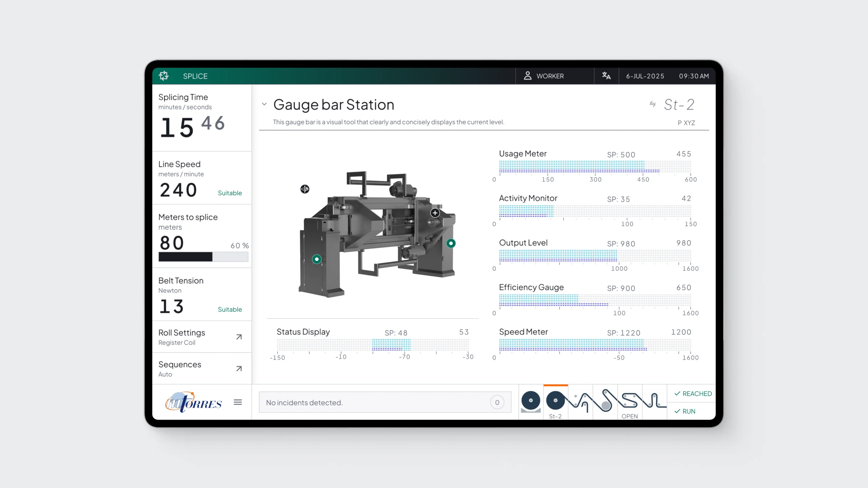Open the language translation icon
Viewport: 868px width, 488px height.
606,76
